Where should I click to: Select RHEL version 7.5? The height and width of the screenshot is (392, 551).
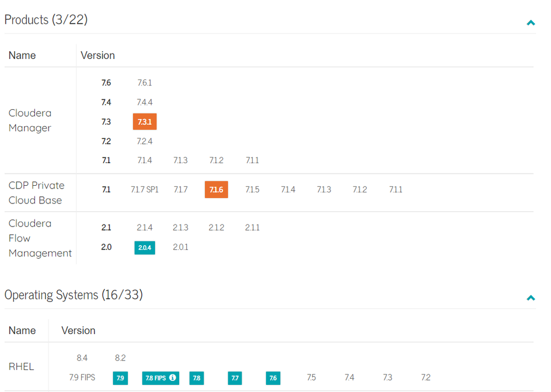coord(311,378)
